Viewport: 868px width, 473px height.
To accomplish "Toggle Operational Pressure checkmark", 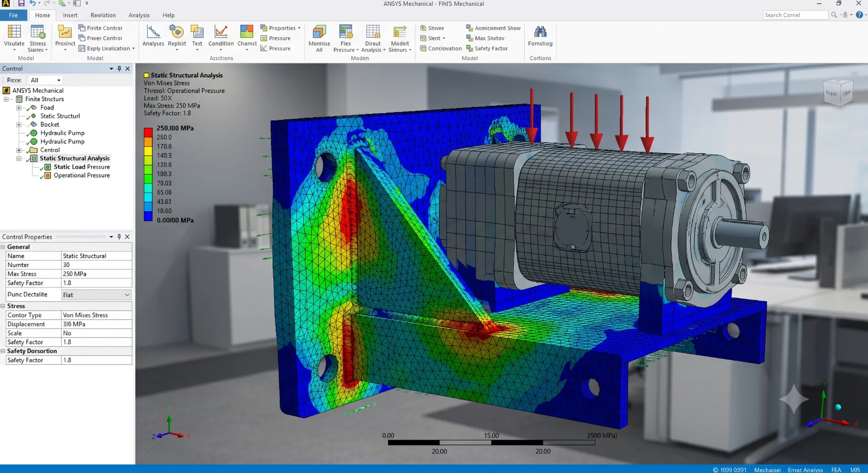I will coord(42,176).
